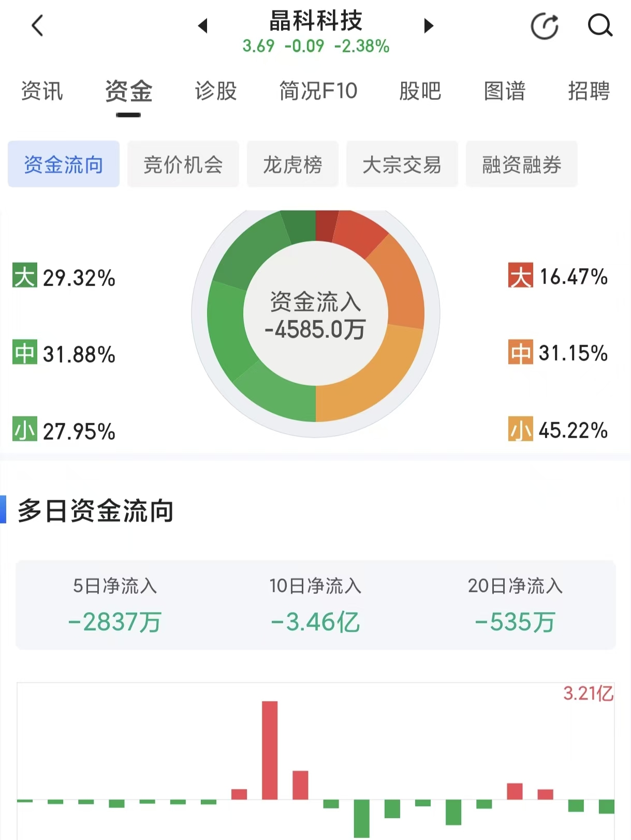The height and width of the screenshot is (840, 631).
Task: Tap the 3.21亿 chart axis label
Action: pyautogui.click(x=589, y=693)
